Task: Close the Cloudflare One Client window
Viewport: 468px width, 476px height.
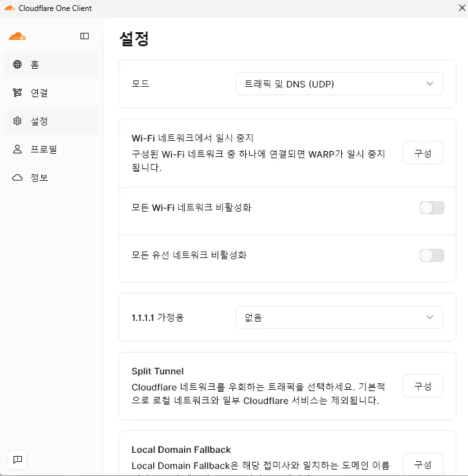Action: 462,8
